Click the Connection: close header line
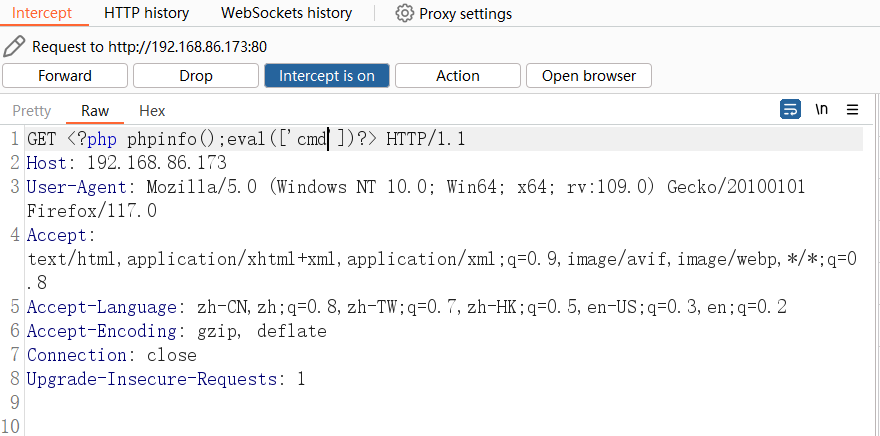Viewport: 880px width, 436px height. click(x=112, y=356)
